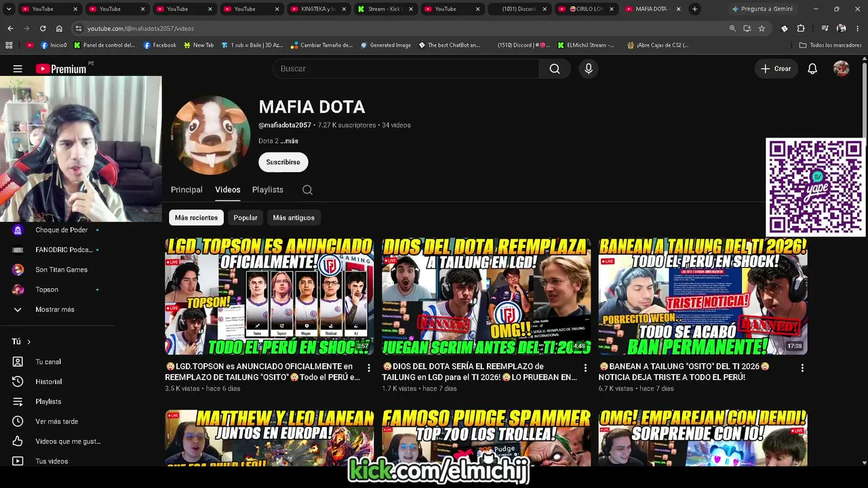Click the install app icon in the address bar
The width and height of the screenshot is (868, 488).
point(747,28)
